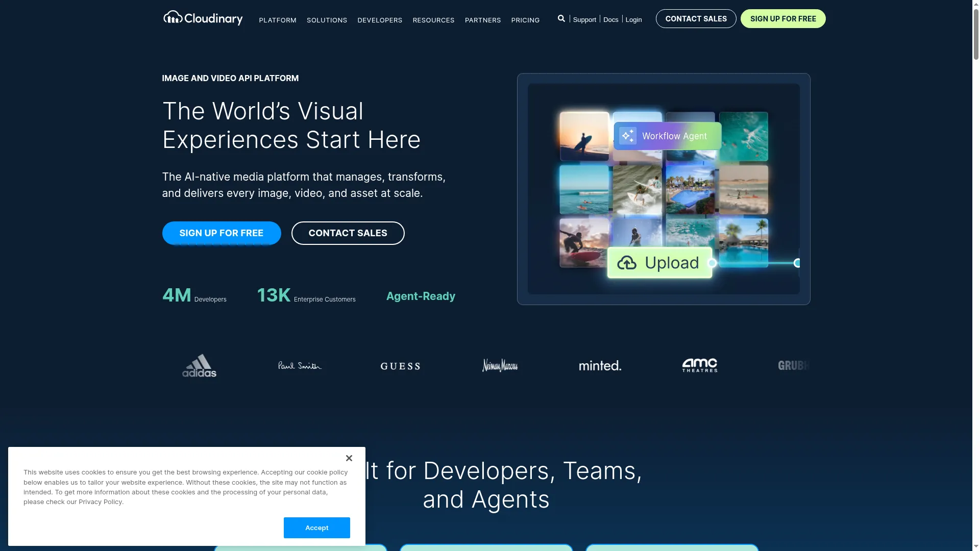Click the "Agent-Ready" text
The width and height of the screenshot is (980, 551).
point(421,296)
